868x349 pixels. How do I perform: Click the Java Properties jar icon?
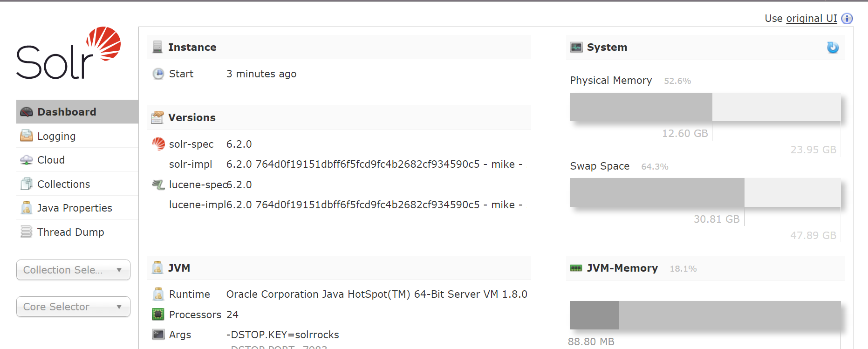point(27,208)
